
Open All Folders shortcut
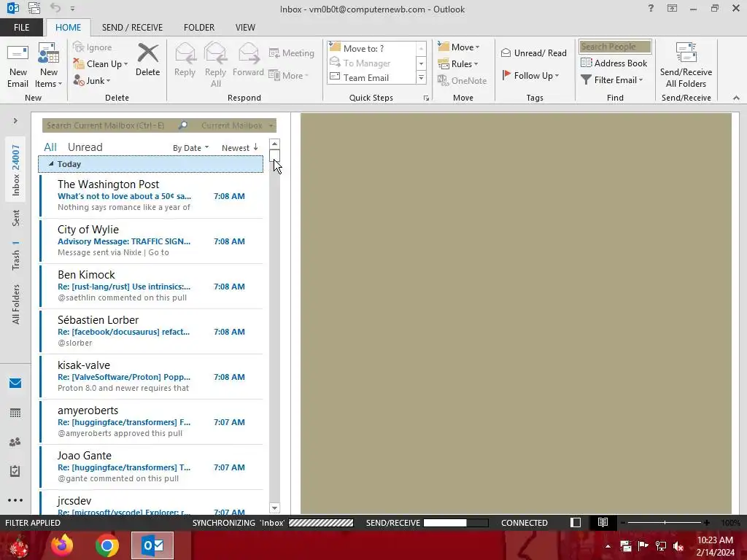[x=16, y=304]
